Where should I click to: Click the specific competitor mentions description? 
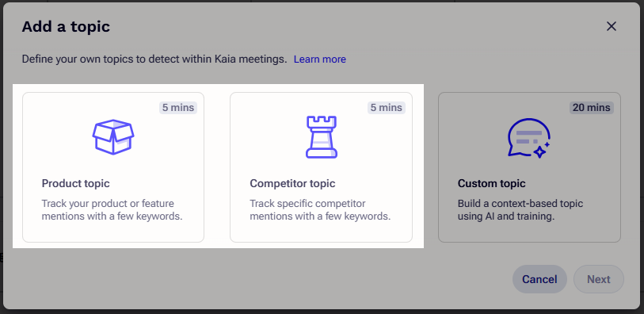pyautogui.click(x=320, y=209)
